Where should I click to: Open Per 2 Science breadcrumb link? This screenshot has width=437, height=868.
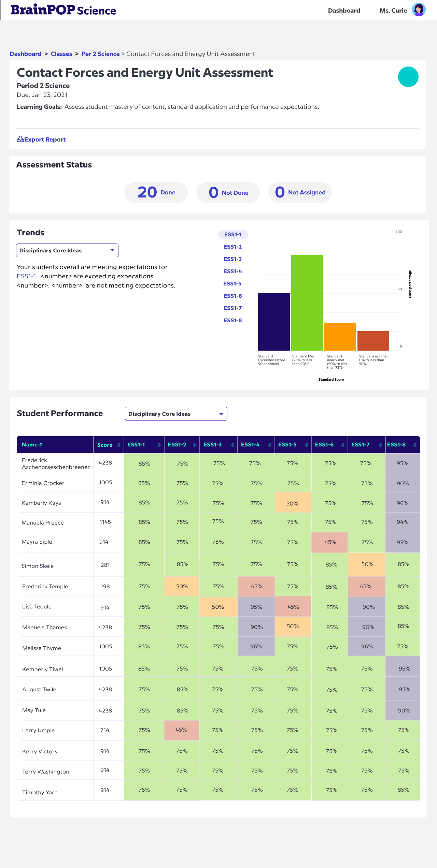point(100,54)
